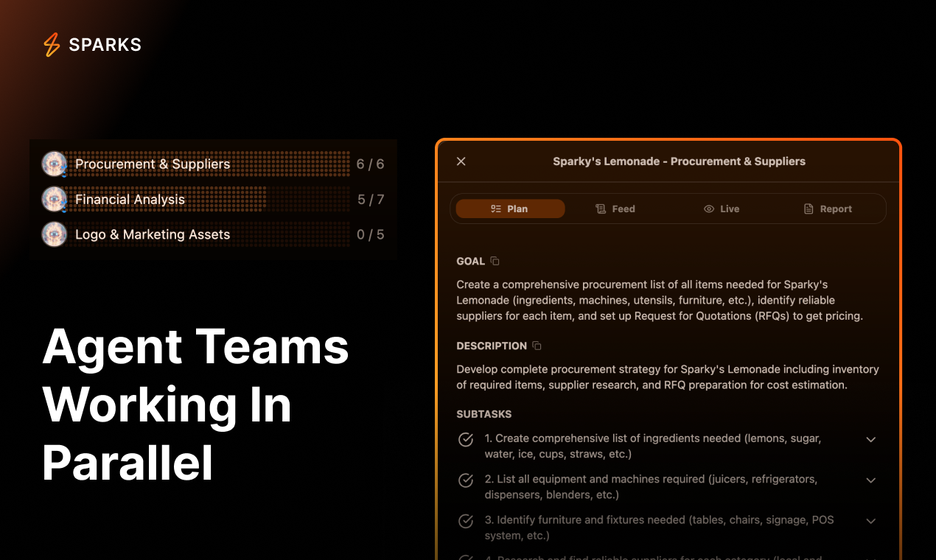The width and height of the screenshot is (936, 560).
Task: Copy the DESCRIPTION text using copy icon
Action: coord(537,346)
